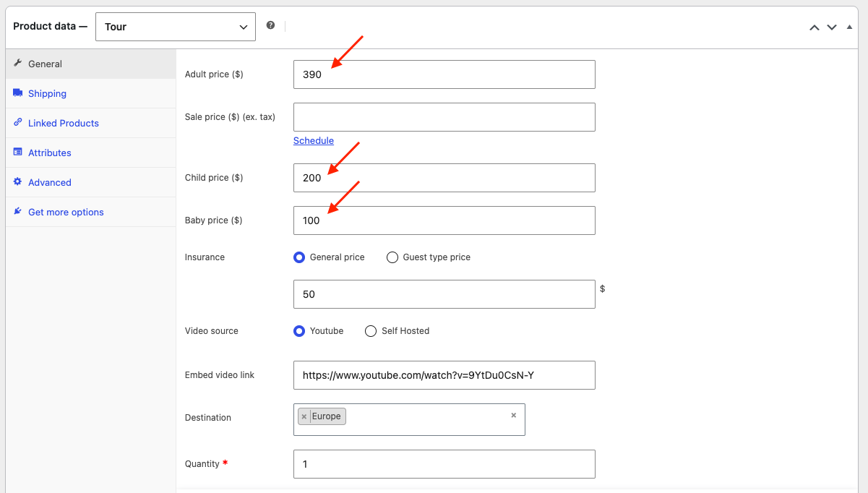The image size is (868, 493).
Task: Click the Shipping truck icon
Action: click(x=18, y=93)
